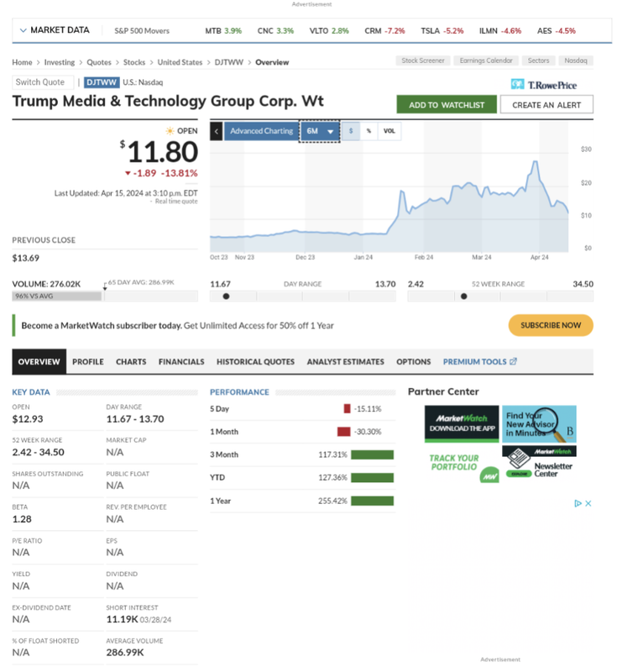Open the Charts tab
The image size is (617, 672).
click(x=131, y=362)
